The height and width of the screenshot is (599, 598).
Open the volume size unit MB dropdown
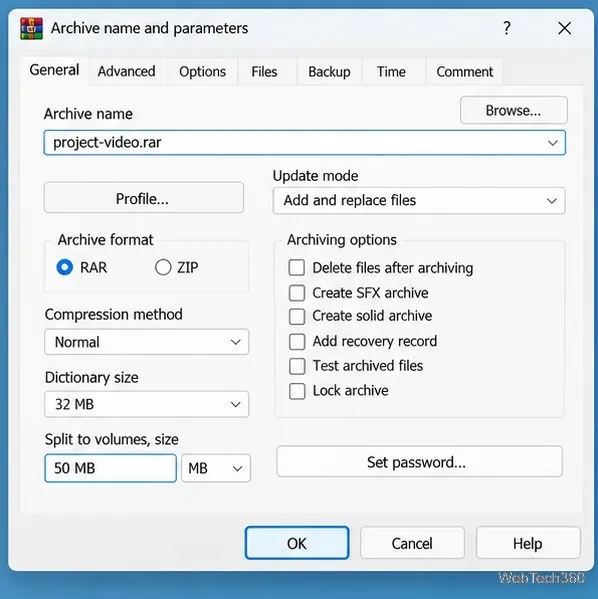[216, 468]
